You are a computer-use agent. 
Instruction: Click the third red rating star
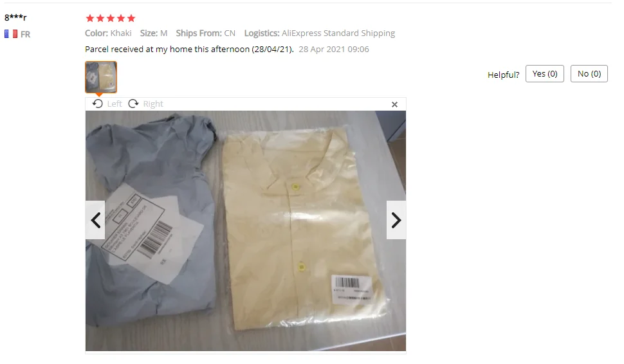point(111,18)
